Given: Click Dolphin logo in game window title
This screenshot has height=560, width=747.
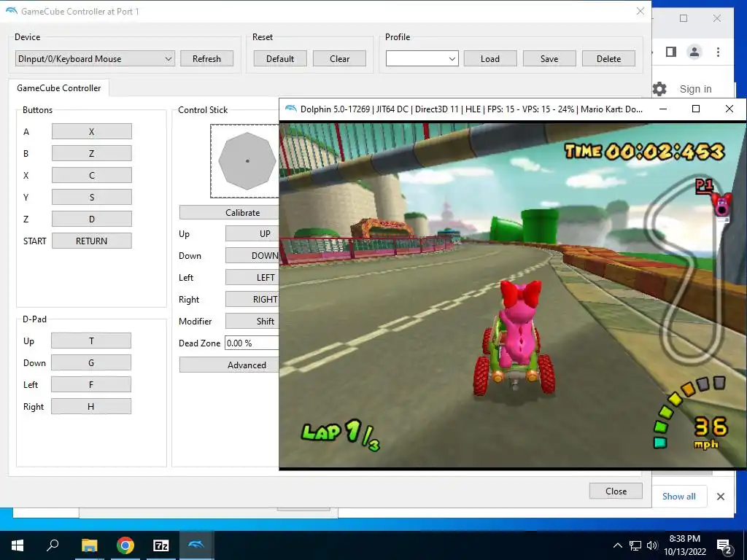Looking at the screenshot, I should [290, 109].
